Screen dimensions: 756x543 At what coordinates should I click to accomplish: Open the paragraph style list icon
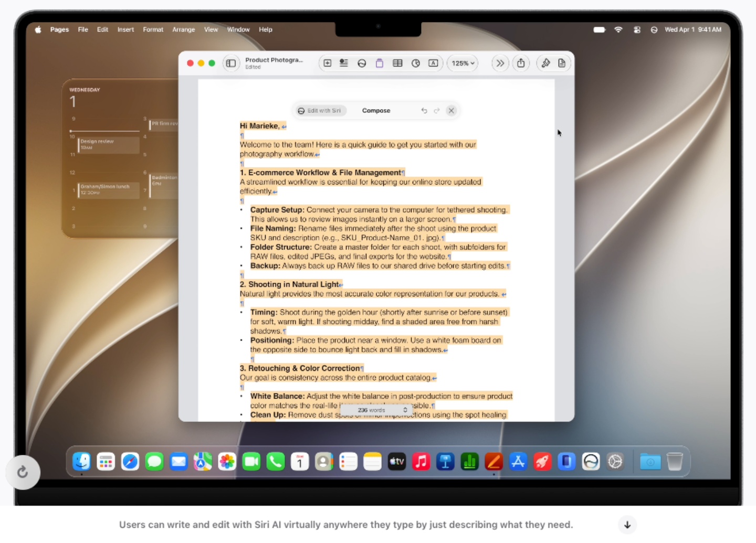344,63
